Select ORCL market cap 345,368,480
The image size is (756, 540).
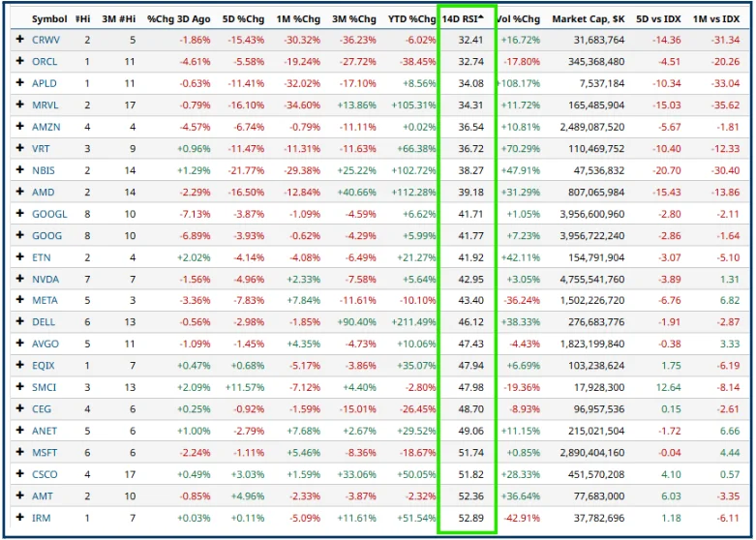pos(596,62)
